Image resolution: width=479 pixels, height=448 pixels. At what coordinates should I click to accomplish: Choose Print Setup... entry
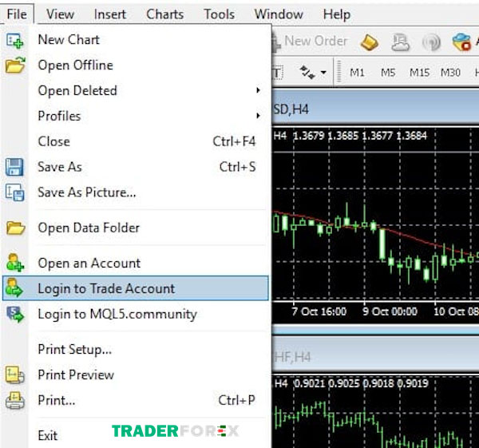[136, 349]
